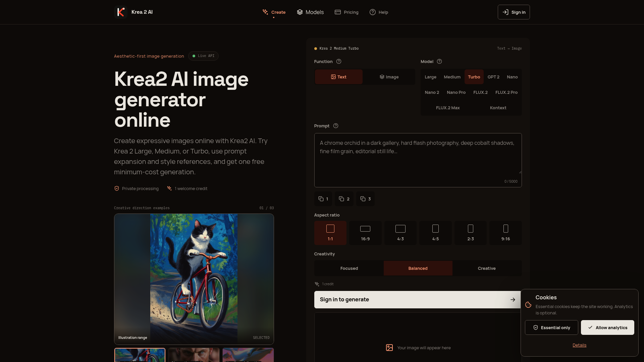Click the 'Aesthetic-first image generation' text

[149, 56]
